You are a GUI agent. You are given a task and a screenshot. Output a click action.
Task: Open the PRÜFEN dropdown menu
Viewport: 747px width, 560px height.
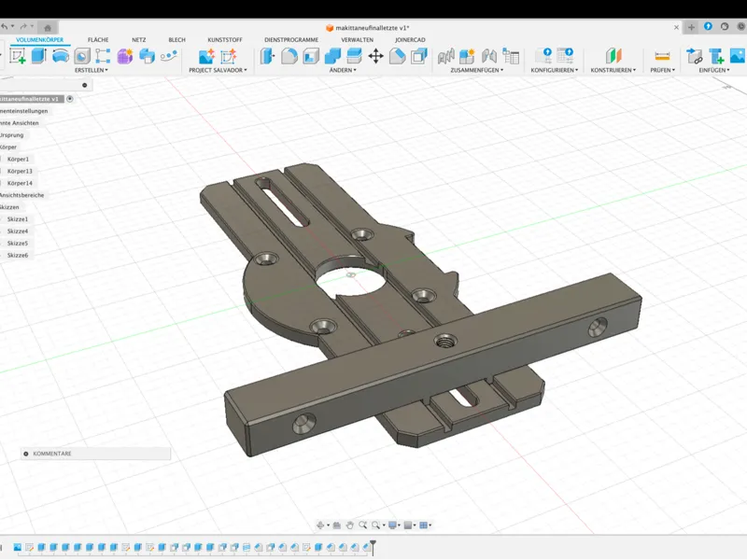[662, 70]
